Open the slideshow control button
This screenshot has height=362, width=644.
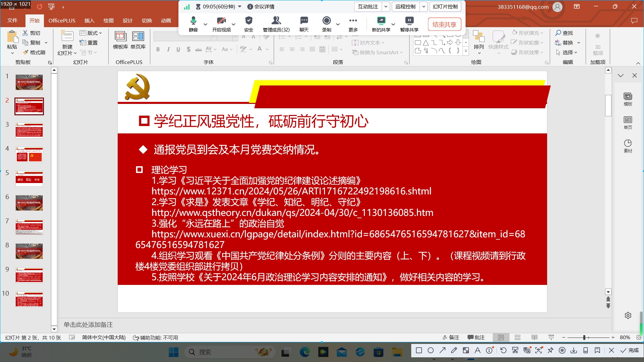pyautogui.click(x=445, y=6)
